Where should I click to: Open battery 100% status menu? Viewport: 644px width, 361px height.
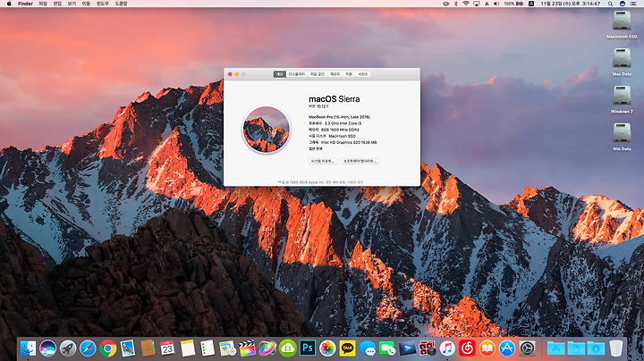513,4
